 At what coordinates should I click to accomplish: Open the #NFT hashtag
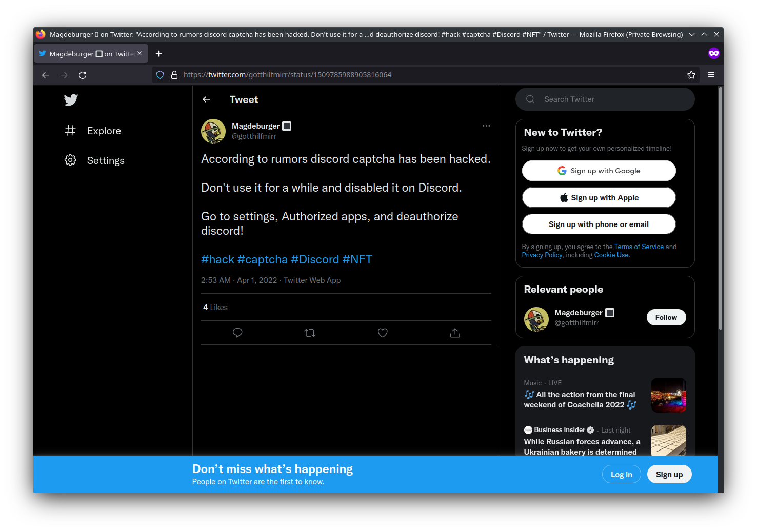357,259
